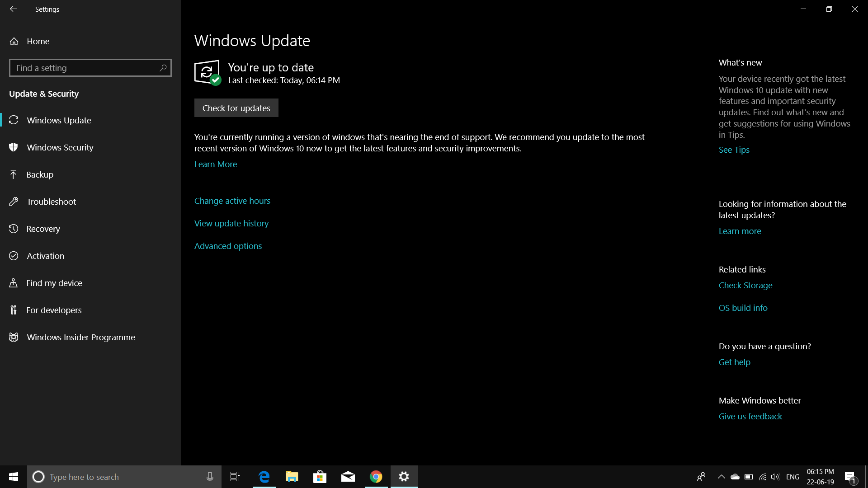Click the update status sync icon
The width and height of the screenshot is (868, 488).
[x=208, y=72]
